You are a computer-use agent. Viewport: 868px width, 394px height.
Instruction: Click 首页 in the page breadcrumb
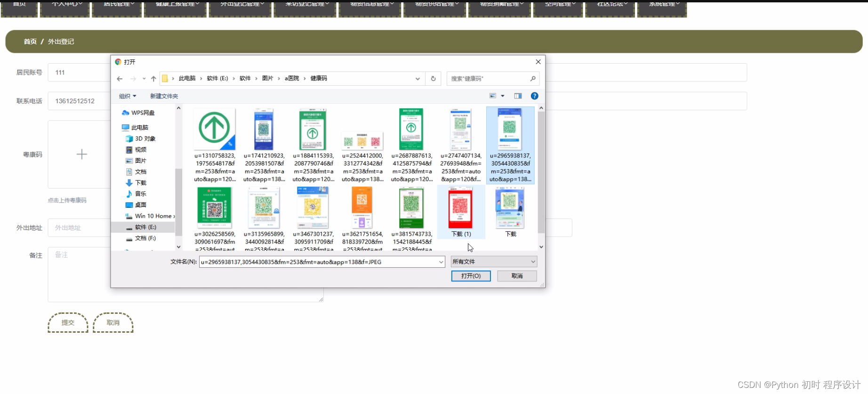coord(30,41)
